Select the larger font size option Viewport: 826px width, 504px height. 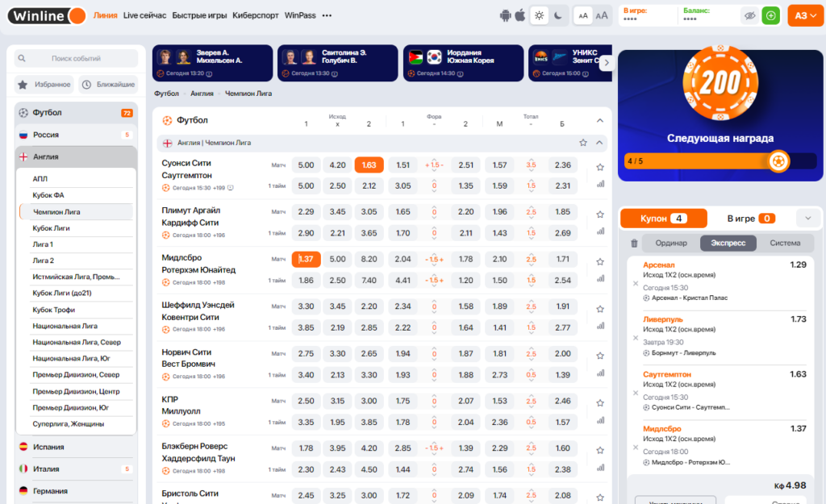tap(602, 16)
